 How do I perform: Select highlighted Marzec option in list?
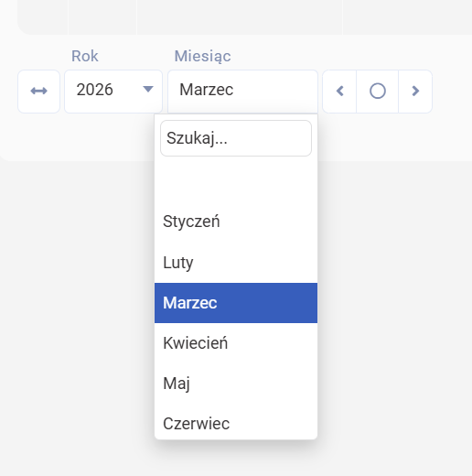236,303
